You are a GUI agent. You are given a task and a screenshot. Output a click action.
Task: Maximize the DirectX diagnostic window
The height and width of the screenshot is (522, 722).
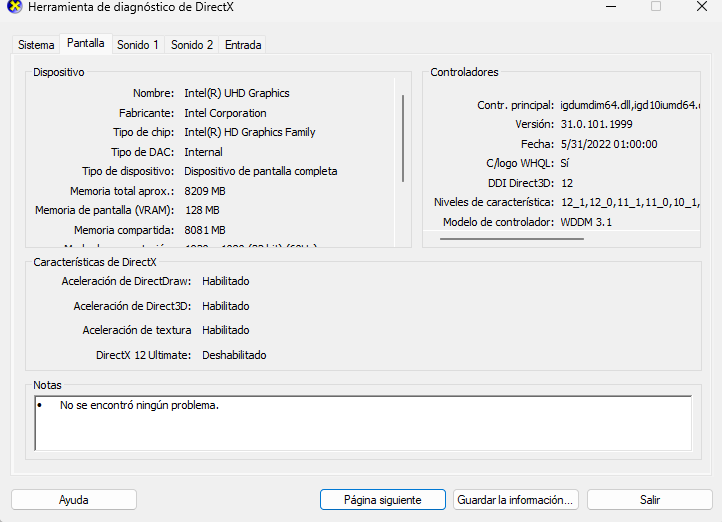click(656, 6)
